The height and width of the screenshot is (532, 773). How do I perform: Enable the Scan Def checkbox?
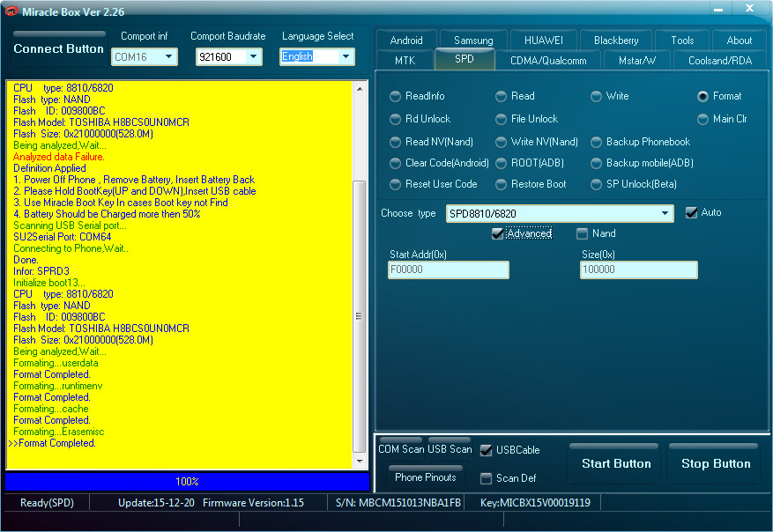point(486,478)
